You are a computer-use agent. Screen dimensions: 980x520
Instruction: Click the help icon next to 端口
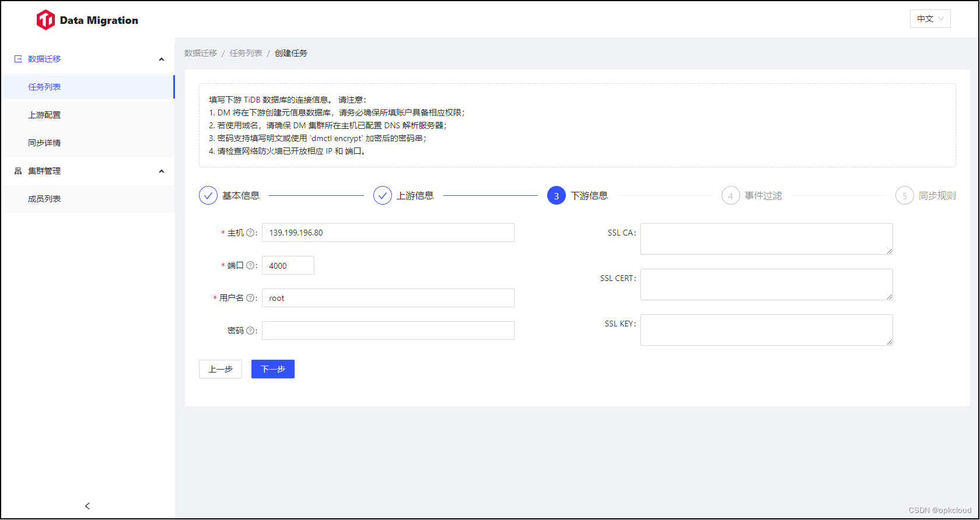click(250, 265)
